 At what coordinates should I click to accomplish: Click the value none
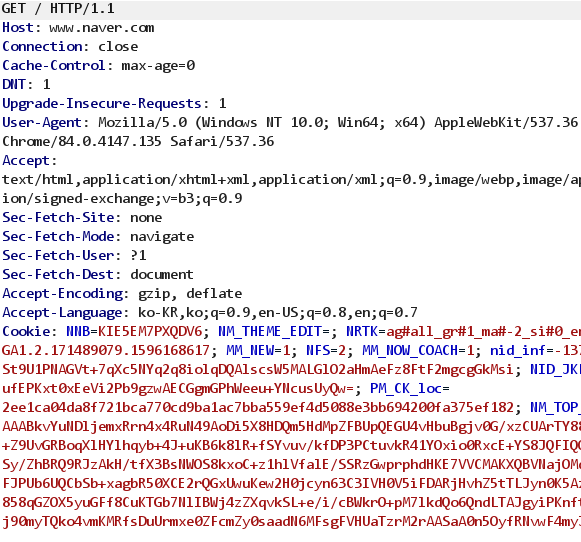146,217
